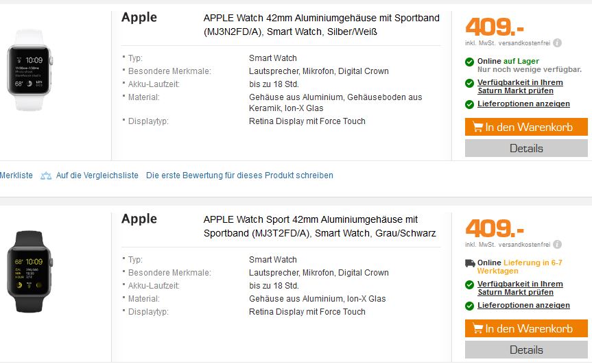Click the comparison scales icon
The height and width of the screenshot is (364, 592).
[46, 175]
